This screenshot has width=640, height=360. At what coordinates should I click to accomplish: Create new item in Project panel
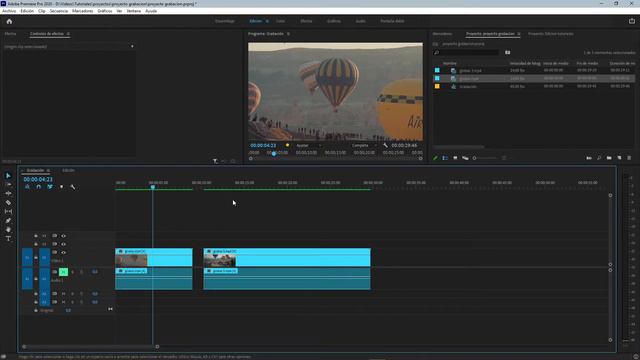coord(619,158)
